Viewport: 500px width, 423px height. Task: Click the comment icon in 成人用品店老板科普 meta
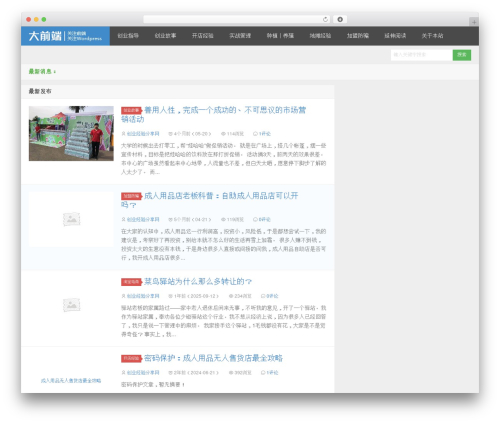click(x=255, y=219)
